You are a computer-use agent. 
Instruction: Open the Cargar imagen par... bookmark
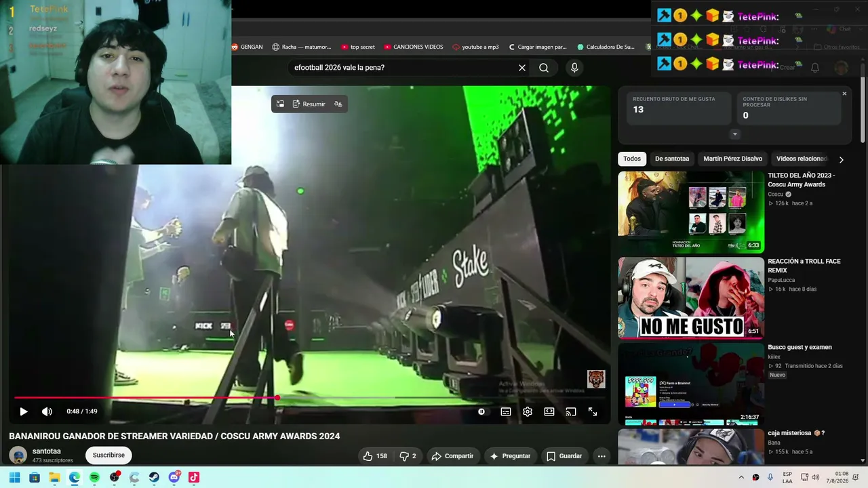(537, 47)
